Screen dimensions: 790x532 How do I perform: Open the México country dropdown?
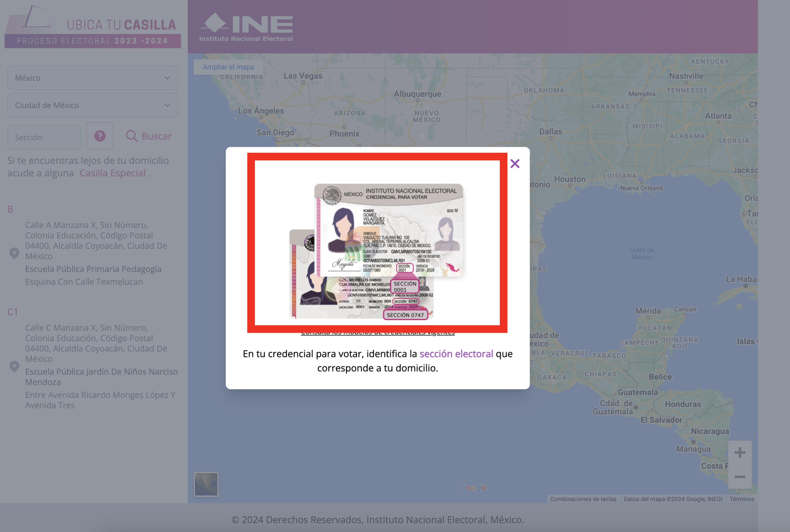click(93, 78)
